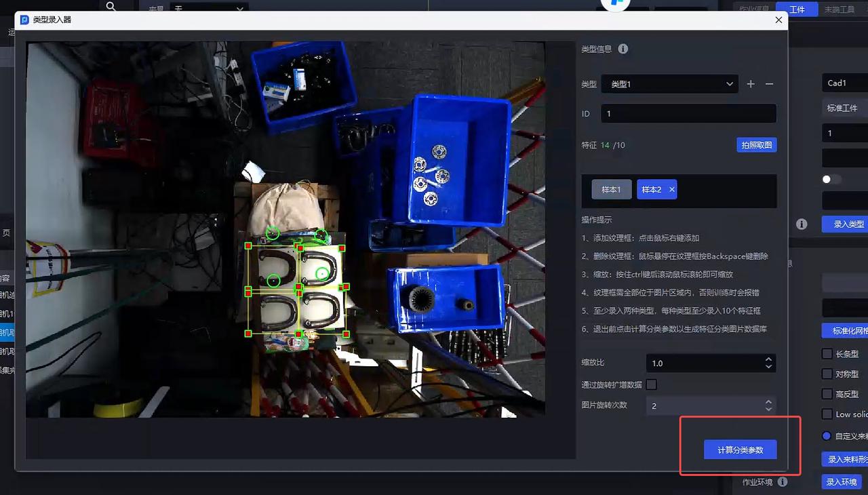Click the search magnifier icon at top
The width and height of the screenshot is (868, 495).
[111, 7]
